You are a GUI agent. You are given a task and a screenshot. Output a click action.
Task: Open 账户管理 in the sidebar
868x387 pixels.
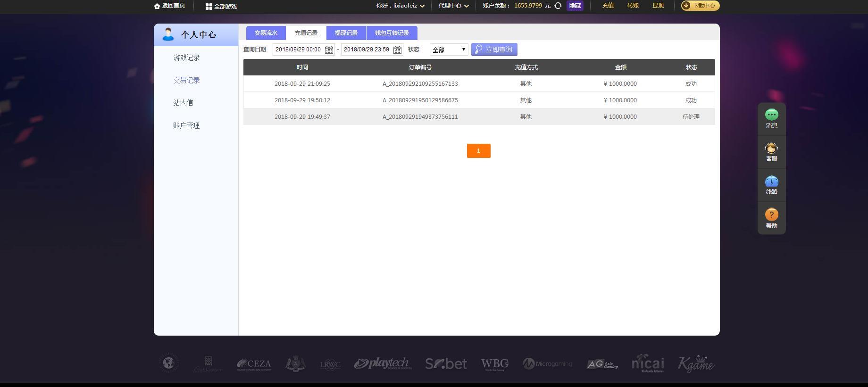click(186, 125)
